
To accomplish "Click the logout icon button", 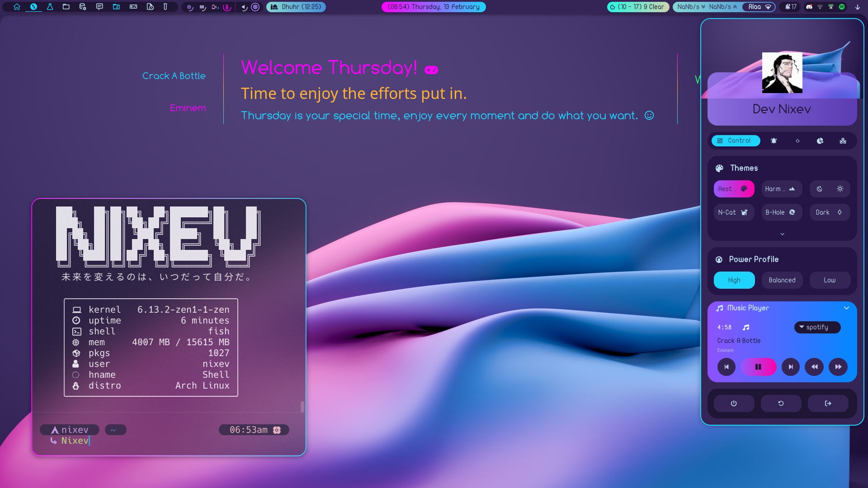I will tap(828, 404).
